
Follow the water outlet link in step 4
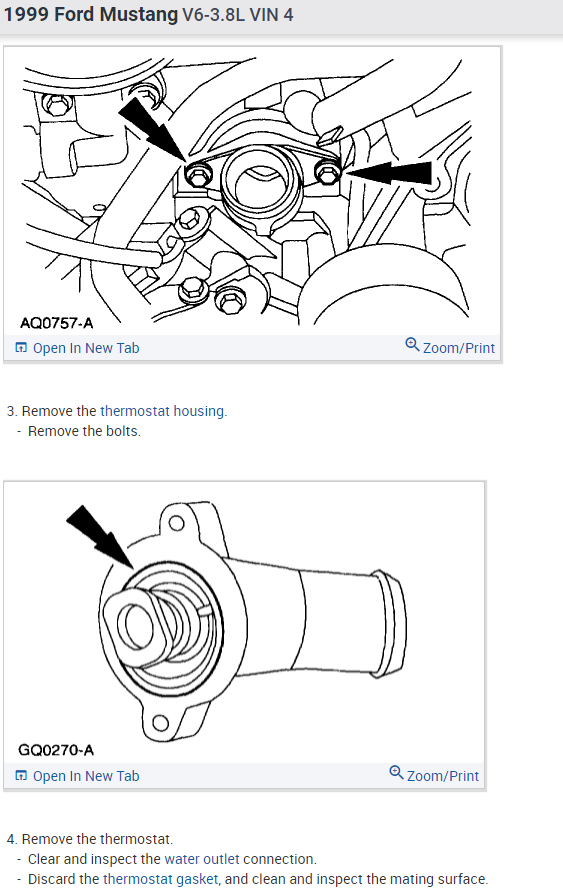pos(202,859)
